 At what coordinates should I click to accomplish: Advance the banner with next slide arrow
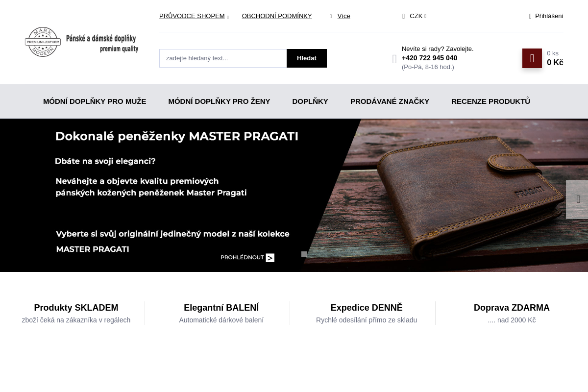click(577, 199)
